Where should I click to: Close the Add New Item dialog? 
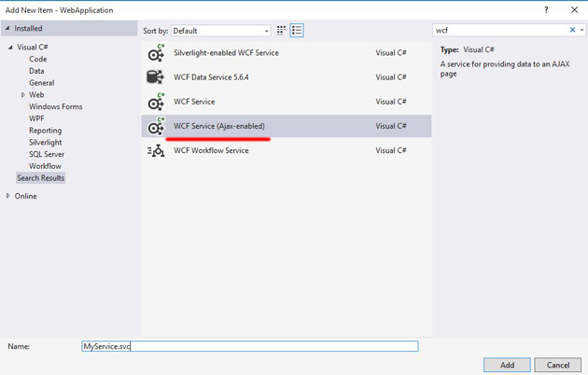coord(575,10)
